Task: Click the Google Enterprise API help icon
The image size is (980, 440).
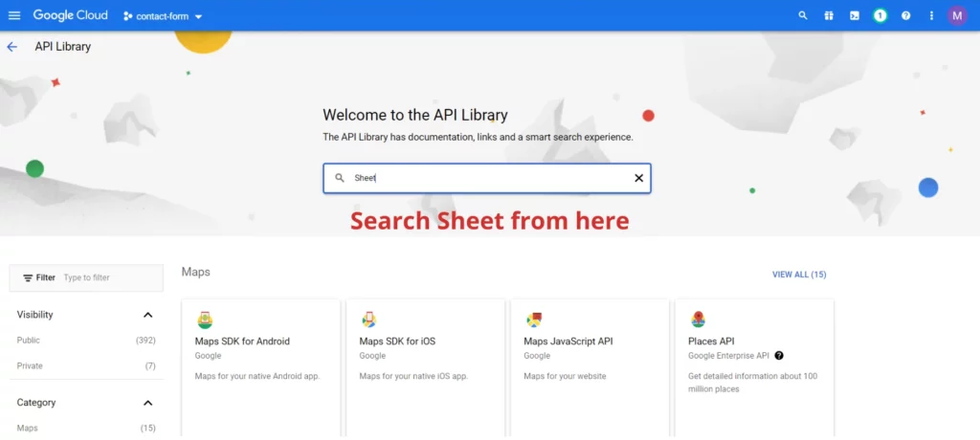Action: tap(779, 356)
